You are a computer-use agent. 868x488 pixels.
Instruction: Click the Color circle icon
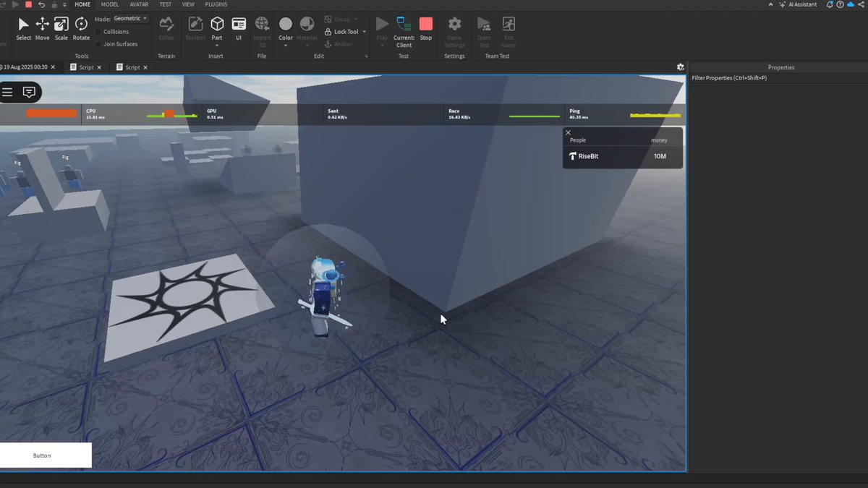tap(286, 25)
